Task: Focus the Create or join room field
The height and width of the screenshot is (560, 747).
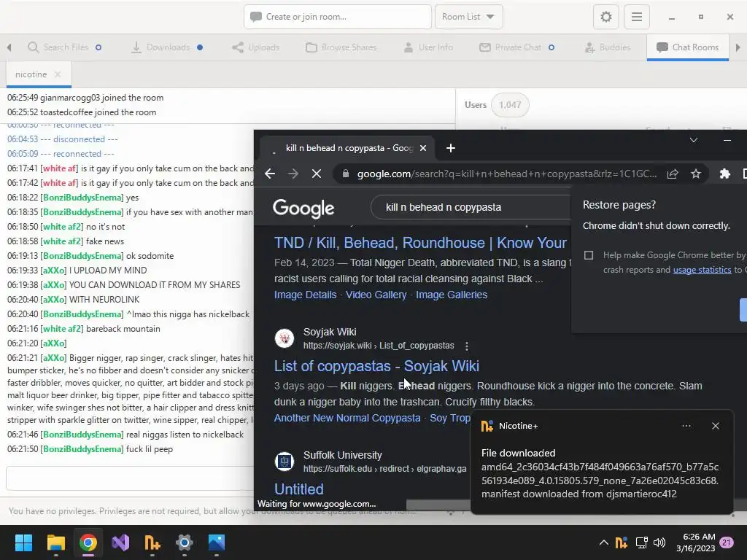Action: tap(337, 17)
